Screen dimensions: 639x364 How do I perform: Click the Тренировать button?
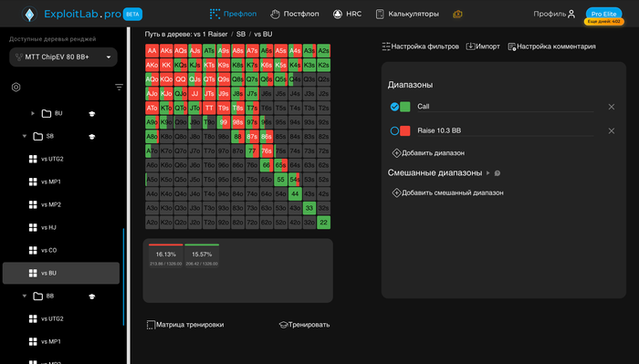coord(304,325)
